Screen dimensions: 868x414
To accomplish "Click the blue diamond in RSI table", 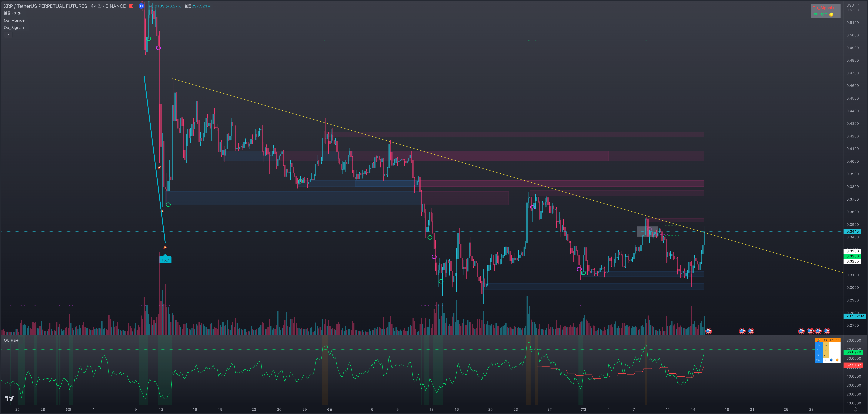I will [831, 360].
